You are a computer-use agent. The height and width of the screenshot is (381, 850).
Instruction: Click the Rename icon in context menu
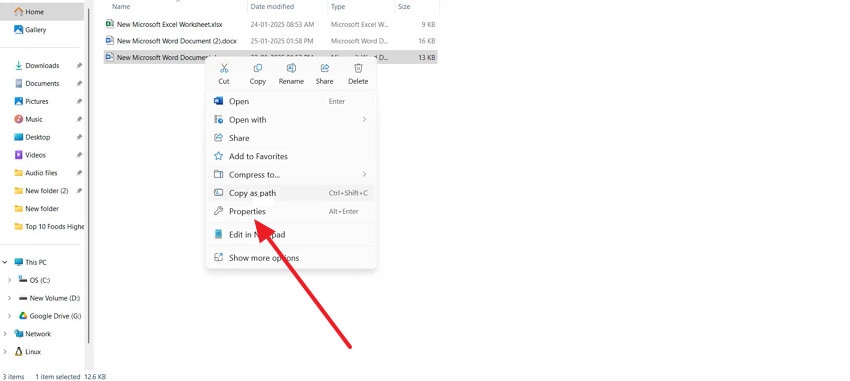click(291, 68)
